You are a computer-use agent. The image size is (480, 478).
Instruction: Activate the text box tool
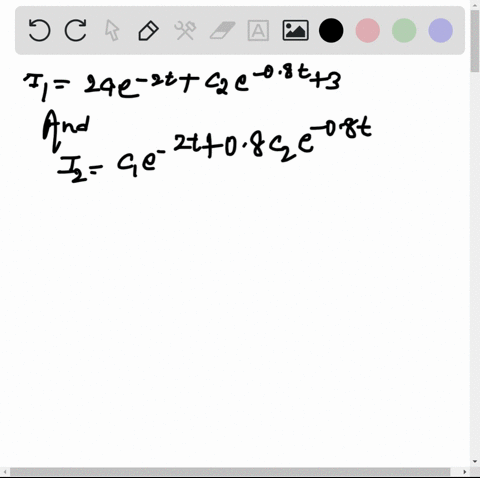tap(258, 30)
